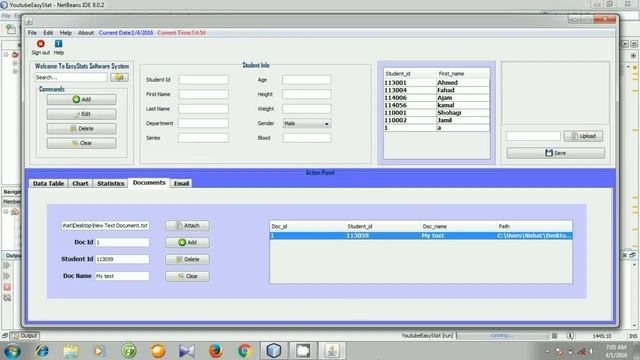Click the Student Id field in Documents panel
640x360 pixels.
click(x=122, y=259)
